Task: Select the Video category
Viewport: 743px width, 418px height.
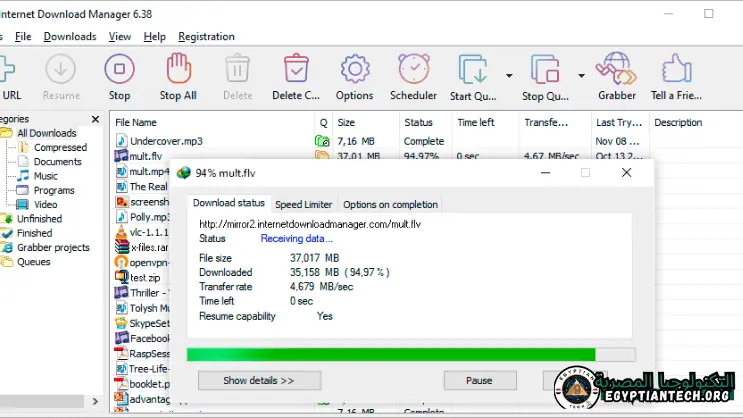Action: tap(45, 204)
